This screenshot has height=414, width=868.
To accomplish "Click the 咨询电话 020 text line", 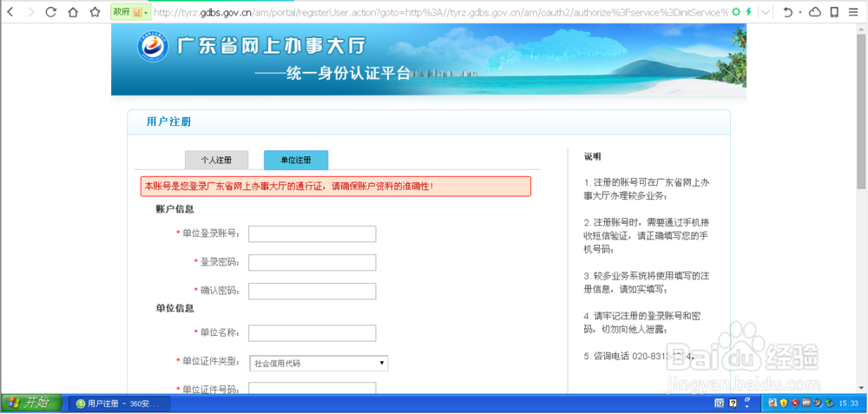I will [x=640, y=357].
